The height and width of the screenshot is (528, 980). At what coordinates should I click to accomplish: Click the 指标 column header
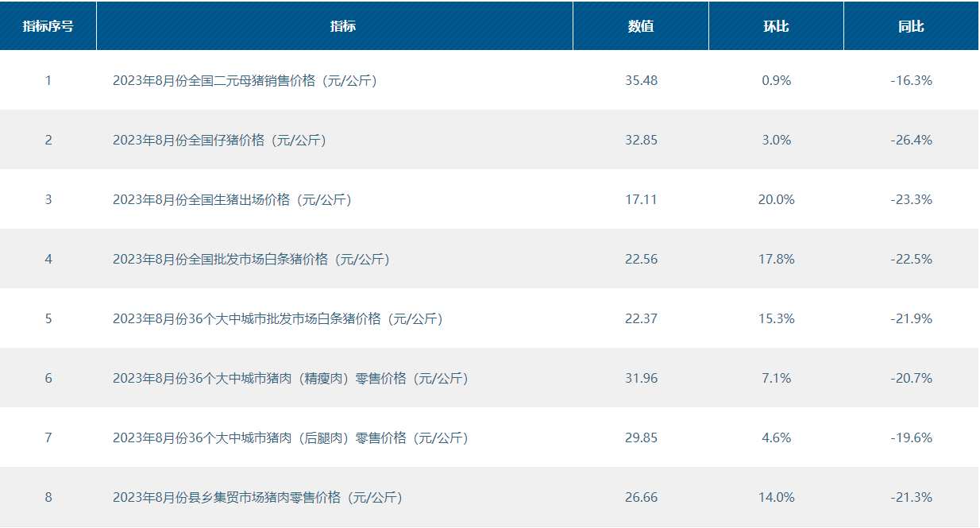342,26
